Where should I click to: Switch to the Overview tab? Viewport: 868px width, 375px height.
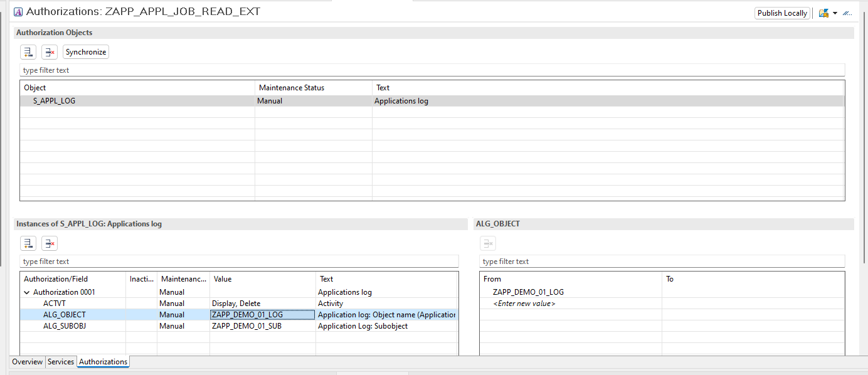click(x=28, y=362)
